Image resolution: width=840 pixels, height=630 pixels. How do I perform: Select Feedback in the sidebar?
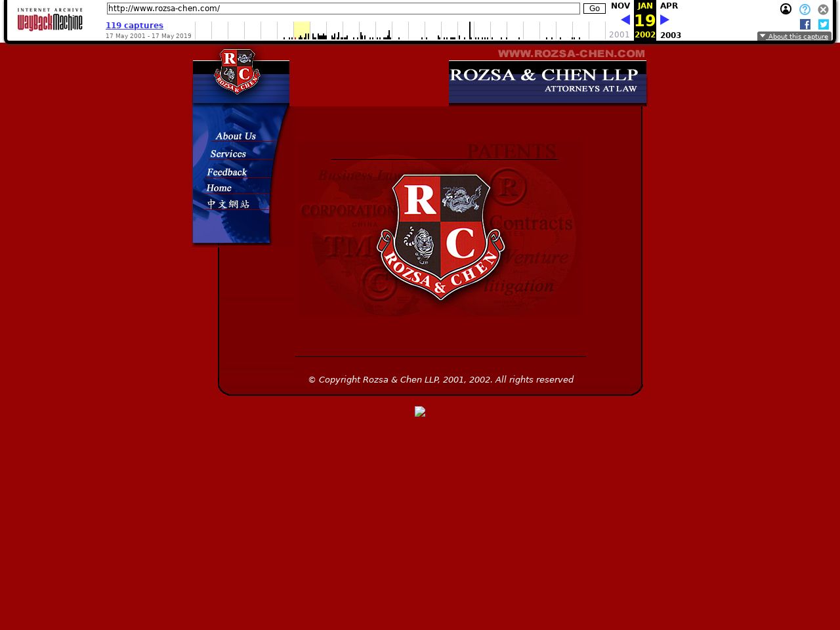(227, 173)
